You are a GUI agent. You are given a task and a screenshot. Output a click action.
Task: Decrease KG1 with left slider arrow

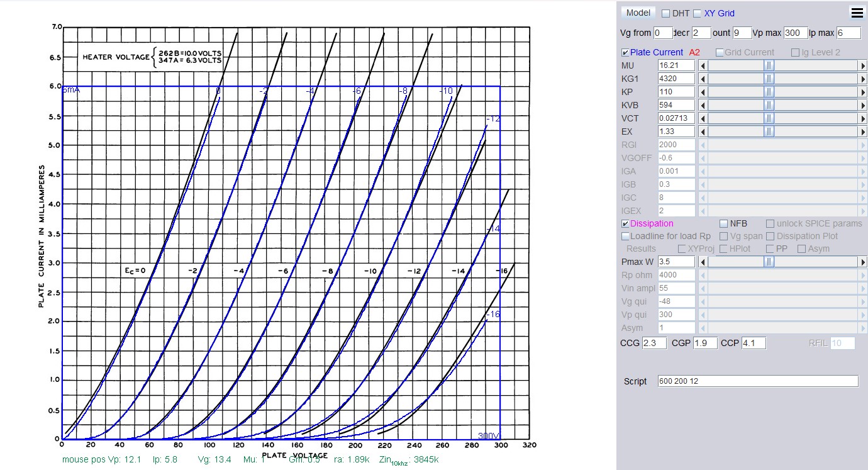[703, 79]
